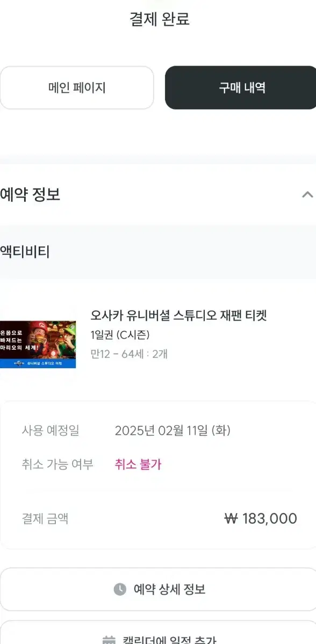Screen dimensions: 316x644
Task: Click the 결제 완료 page title
Action: pos(160,19)
